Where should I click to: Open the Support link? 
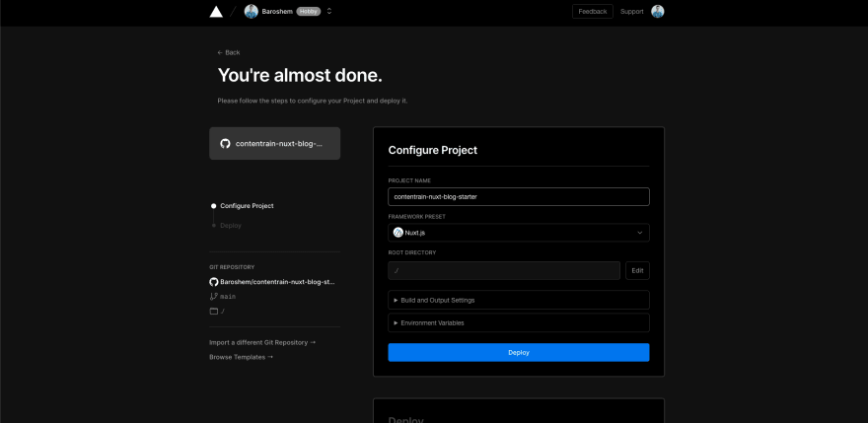pos(631,12)
